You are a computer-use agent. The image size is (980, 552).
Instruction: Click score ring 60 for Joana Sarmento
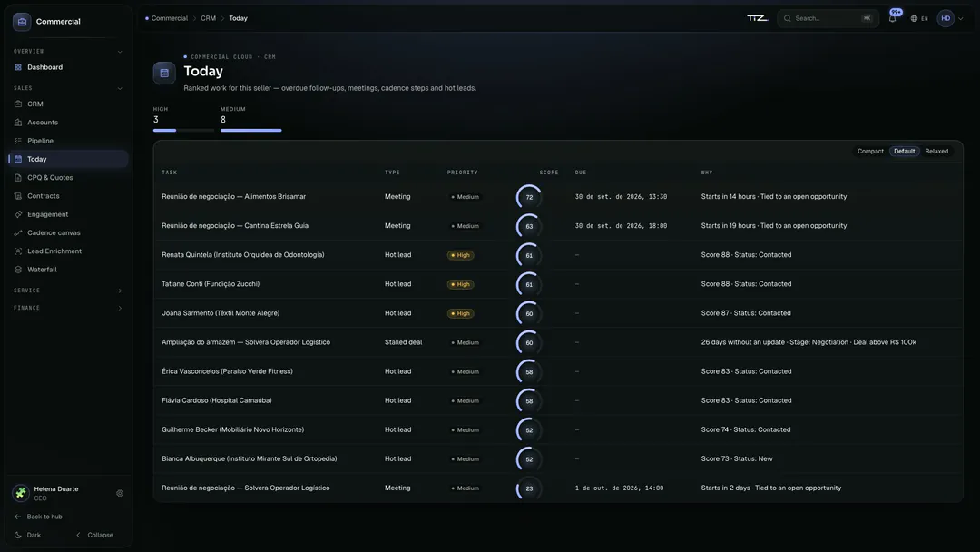(x=529, y=313)
